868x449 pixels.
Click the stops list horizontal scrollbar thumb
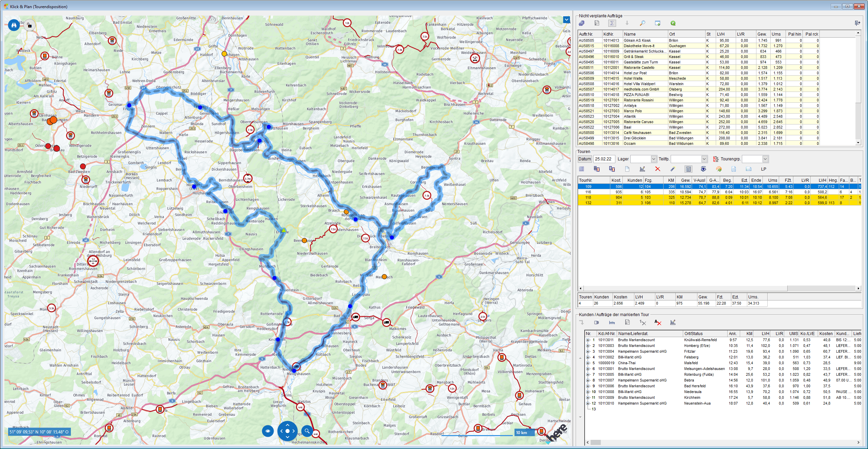(596, 442)
